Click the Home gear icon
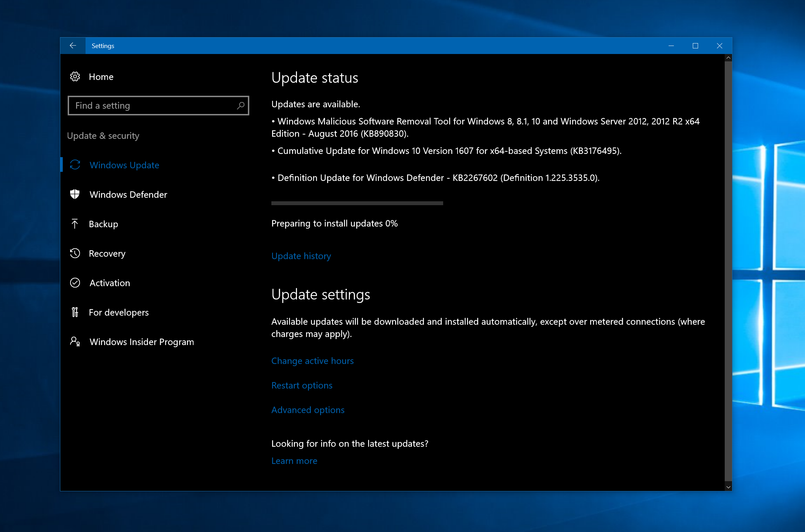The image size is (805, 532). (x=75, y=76)
